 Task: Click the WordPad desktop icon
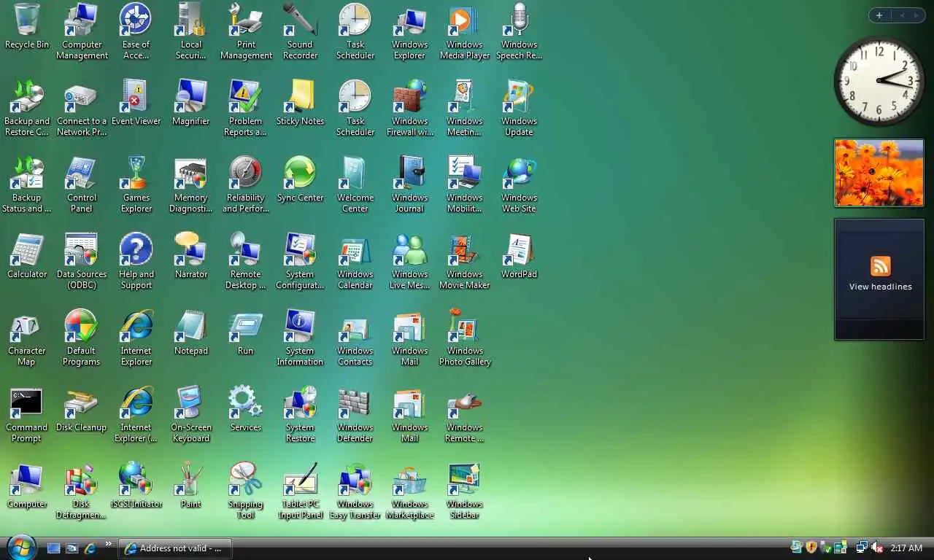(x=520, y=256)
